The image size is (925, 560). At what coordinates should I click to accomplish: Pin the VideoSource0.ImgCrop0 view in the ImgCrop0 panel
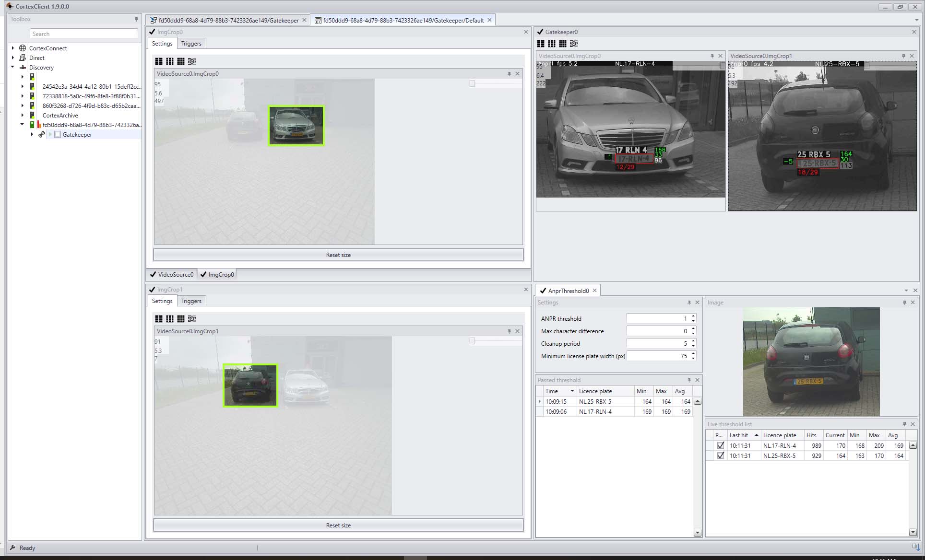pos(509,74)
